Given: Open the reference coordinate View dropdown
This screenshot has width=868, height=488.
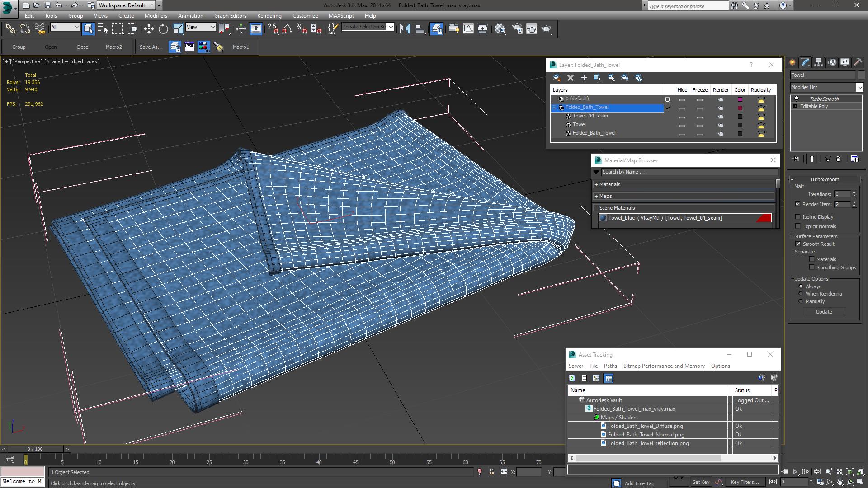Looking at the screenshot, I should (x=201, y=27).
